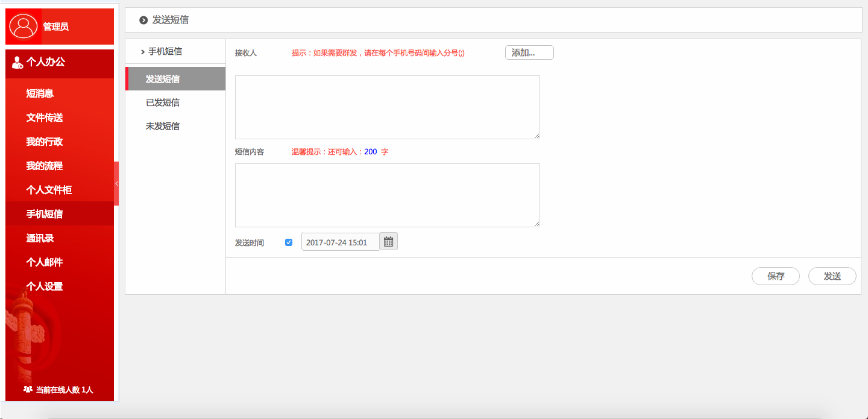
Task: Collapse the sidebar using the left chevron
Action: pos(116,183)
